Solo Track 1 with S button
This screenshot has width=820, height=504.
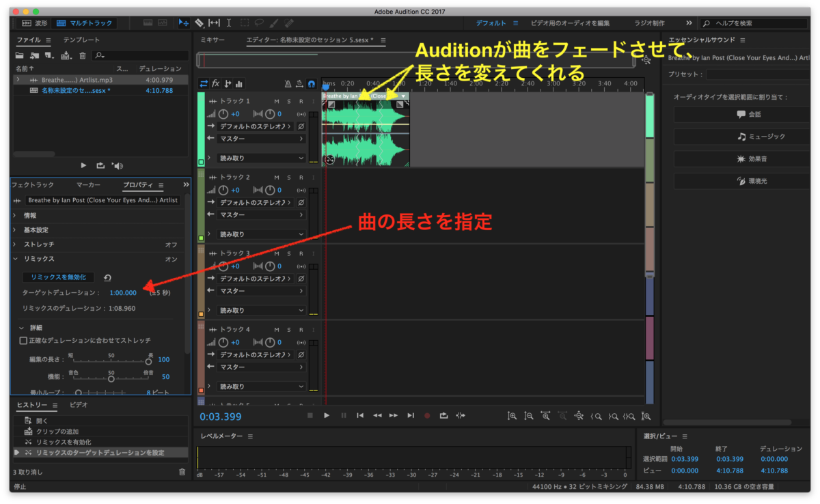(288, 101)
